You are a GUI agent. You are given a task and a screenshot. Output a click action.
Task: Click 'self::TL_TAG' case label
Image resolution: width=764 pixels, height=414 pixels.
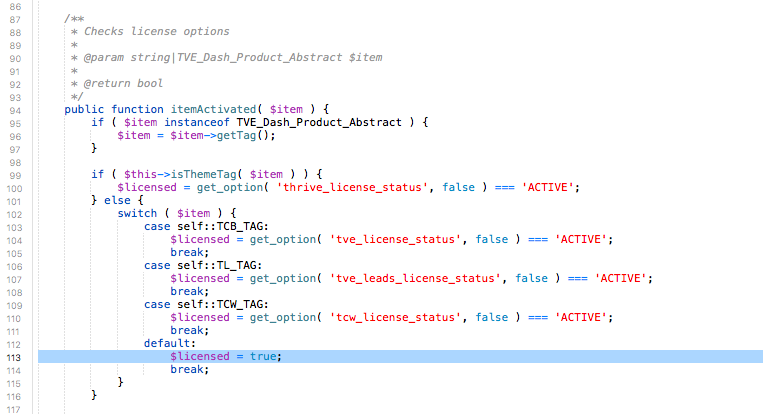(218, 265)
